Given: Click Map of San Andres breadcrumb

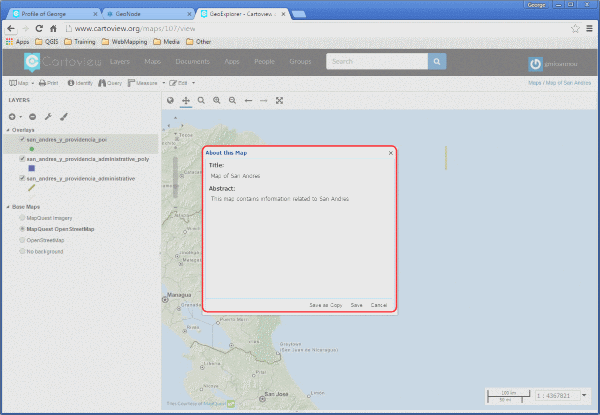Looking at the screenshot, I should [x=568, y=83].
